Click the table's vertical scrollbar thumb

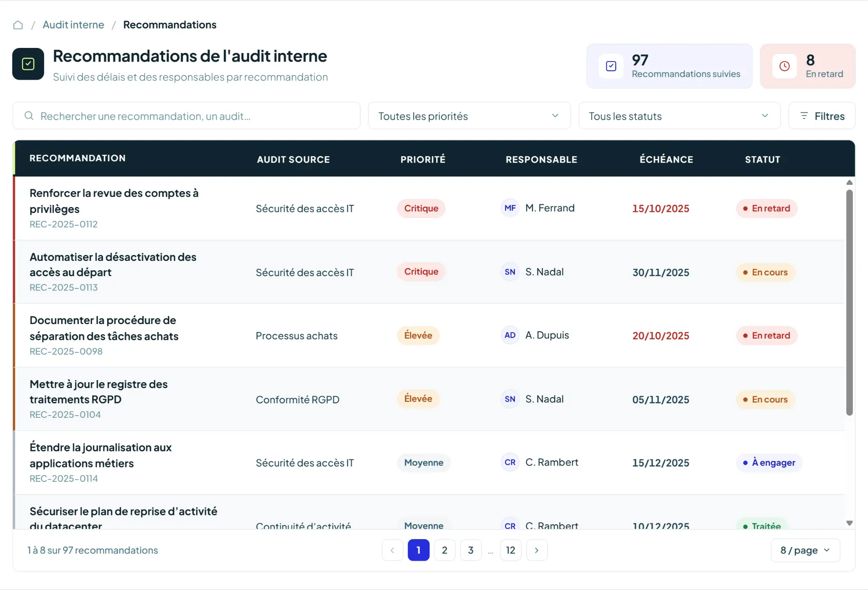849,302
